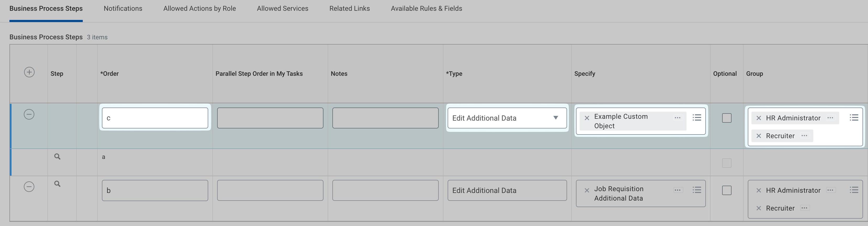This screenshot has height=226, width=868.
Task: Click disabled Optional checkbox in step a row
Action: (727, 163)
